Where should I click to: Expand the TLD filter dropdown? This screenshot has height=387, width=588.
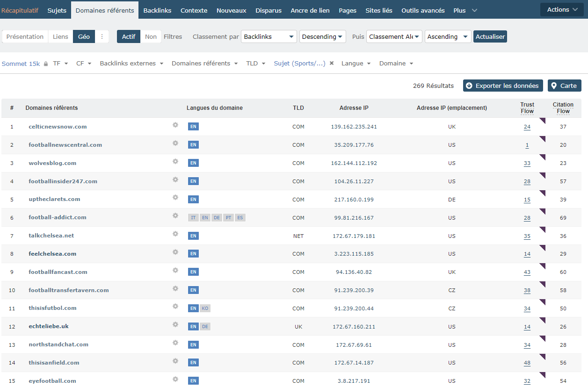click(256, 64)
